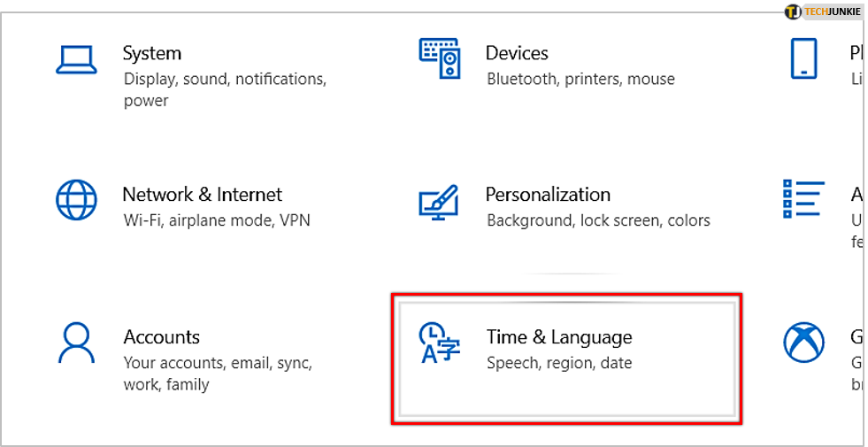Open the Gaming Xbox icon
This screenshot has width=868, height=447.
[803, 343]
